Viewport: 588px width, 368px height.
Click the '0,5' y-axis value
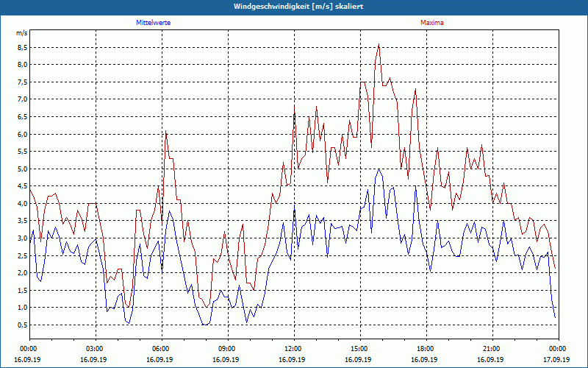[23, 325]
